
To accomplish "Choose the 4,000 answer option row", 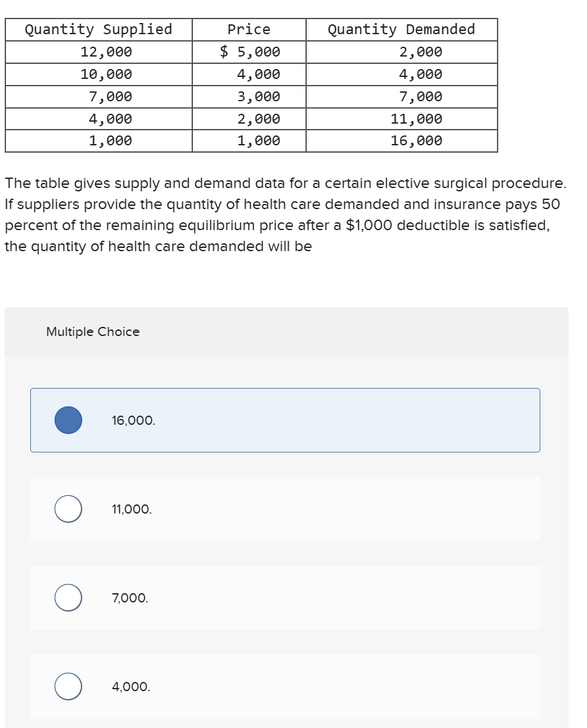I will click(285, 687).
